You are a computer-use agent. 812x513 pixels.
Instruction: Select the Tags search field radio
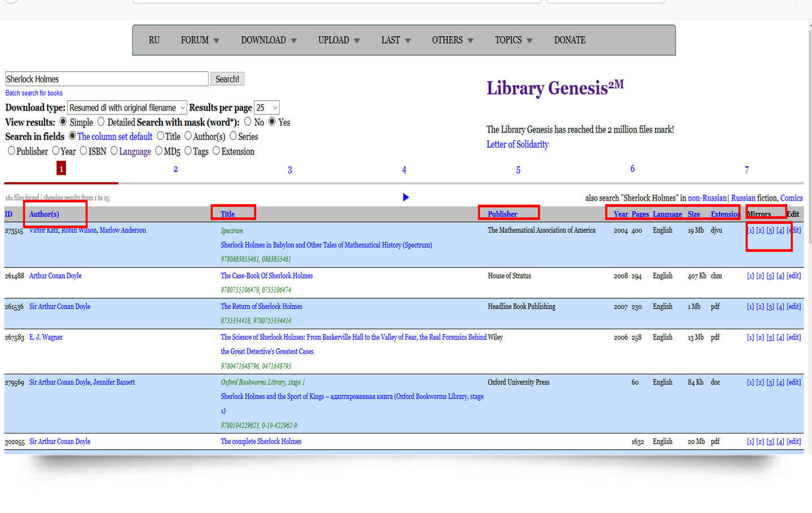click(188, 151)
